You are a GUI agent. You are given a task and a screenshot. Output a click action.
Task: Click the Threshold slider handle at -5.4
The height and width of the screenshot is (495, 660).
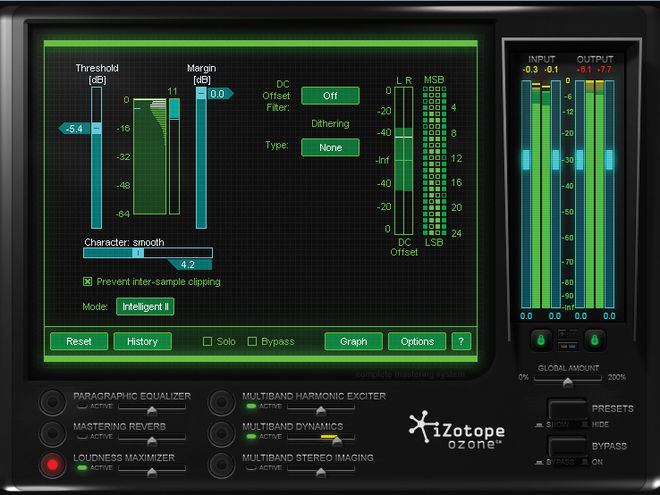click(97, 128)
